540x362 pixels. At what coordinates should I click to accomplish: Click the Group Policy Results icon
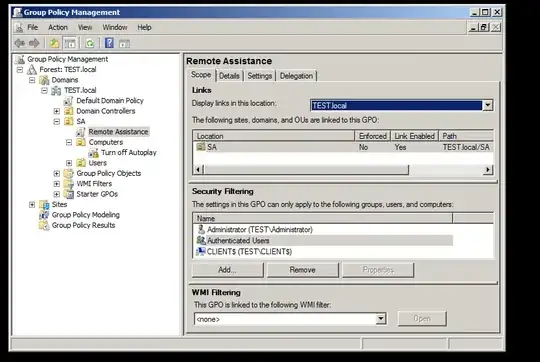(44, 225)
